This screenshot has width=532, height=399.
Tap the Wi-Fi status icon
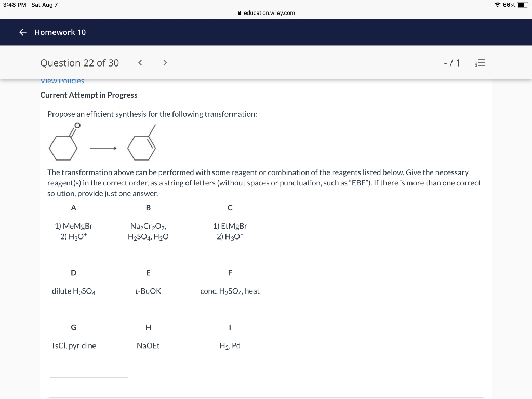point(497,5)
